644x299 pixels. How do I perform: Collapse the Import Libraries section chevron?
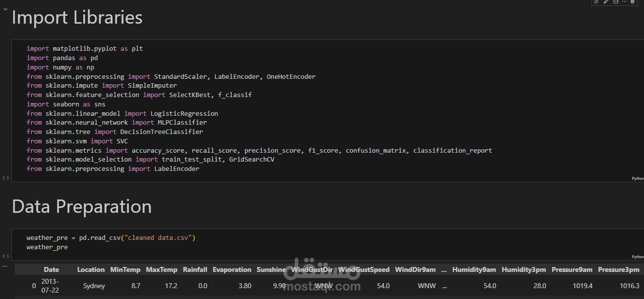click(x=5, y=9)
